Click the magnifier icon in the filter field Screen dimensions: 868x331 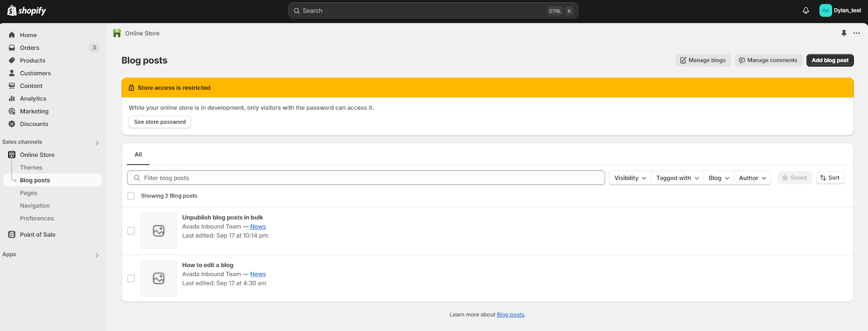[x=137, y=178]
